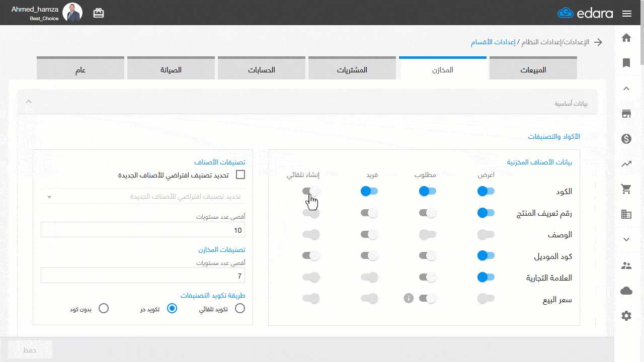The image size is (644, 362).
Task: Toggle اعرض switch for العلامة التجارية
Action: (x=486, y=277)
